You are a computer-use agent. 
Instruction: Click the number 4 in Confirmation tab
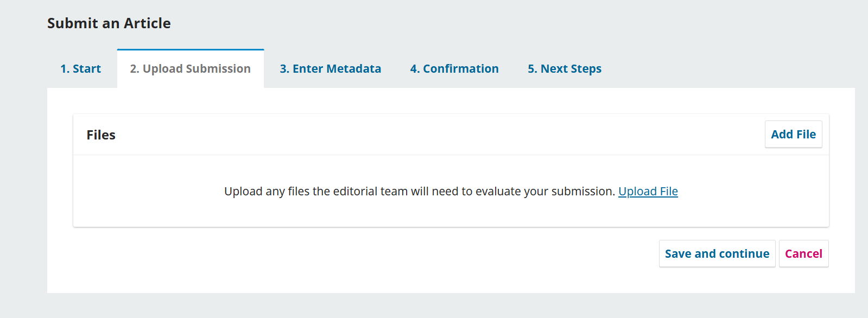tap(414, 69)
